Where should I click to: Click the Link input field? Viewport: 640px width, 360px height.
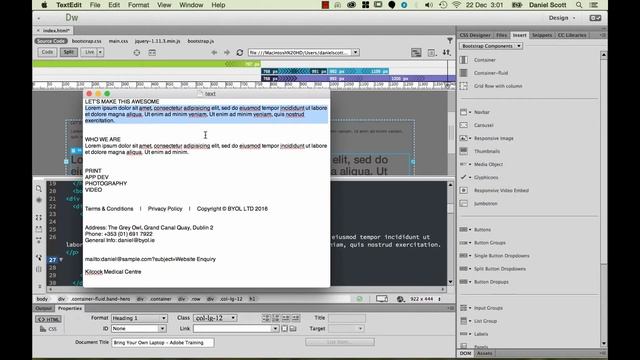[233, 329]
